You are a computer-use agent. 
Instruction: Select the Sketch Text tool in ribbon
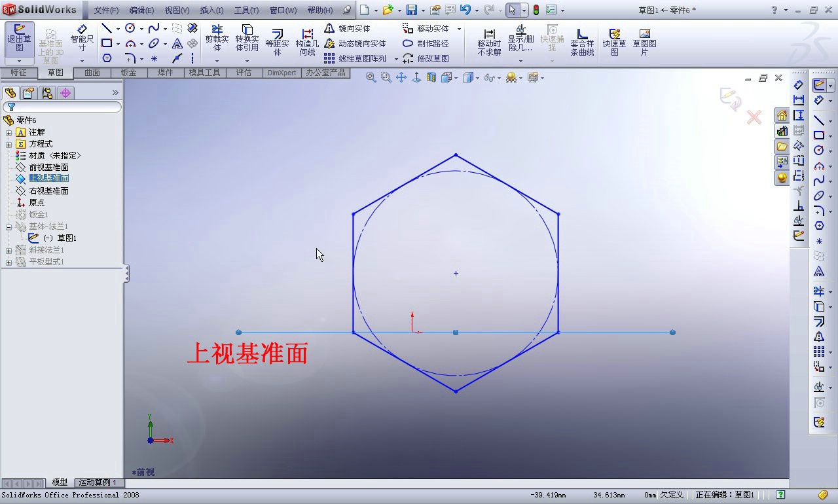pos(177,43)
